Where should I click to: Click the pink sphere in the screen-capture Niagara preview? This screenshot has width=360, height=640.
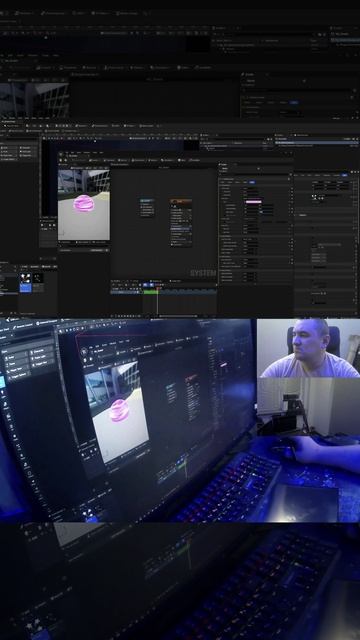(83, 203)
